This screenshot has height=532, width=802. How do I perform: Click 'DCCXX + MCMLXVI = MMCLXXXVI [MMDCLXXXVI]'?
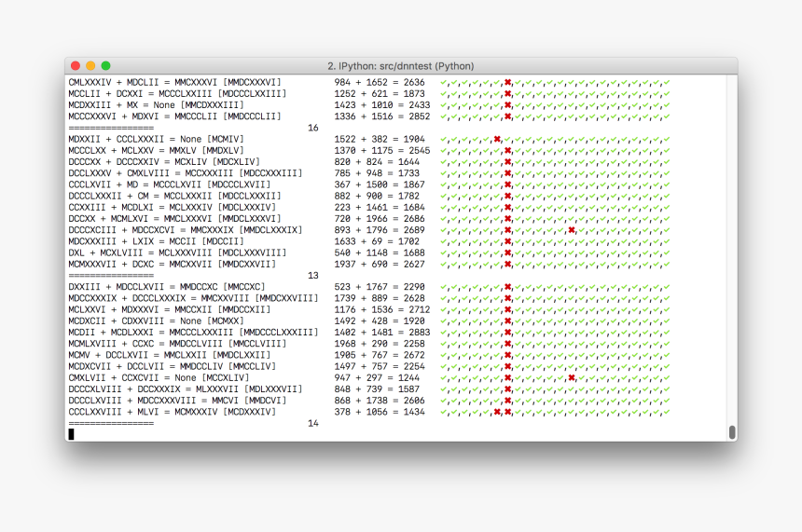click(x=175, y=218)
